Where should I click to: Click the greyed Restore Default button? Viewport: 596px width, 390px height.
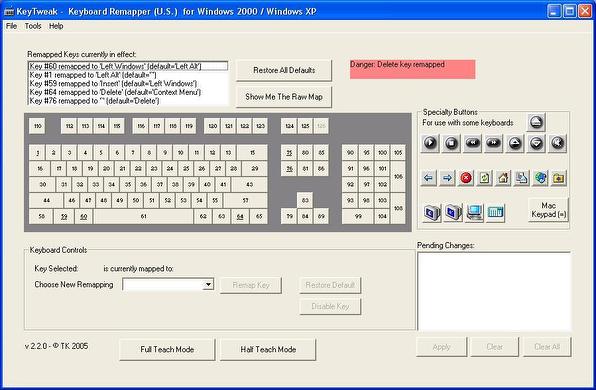point(330,285)
